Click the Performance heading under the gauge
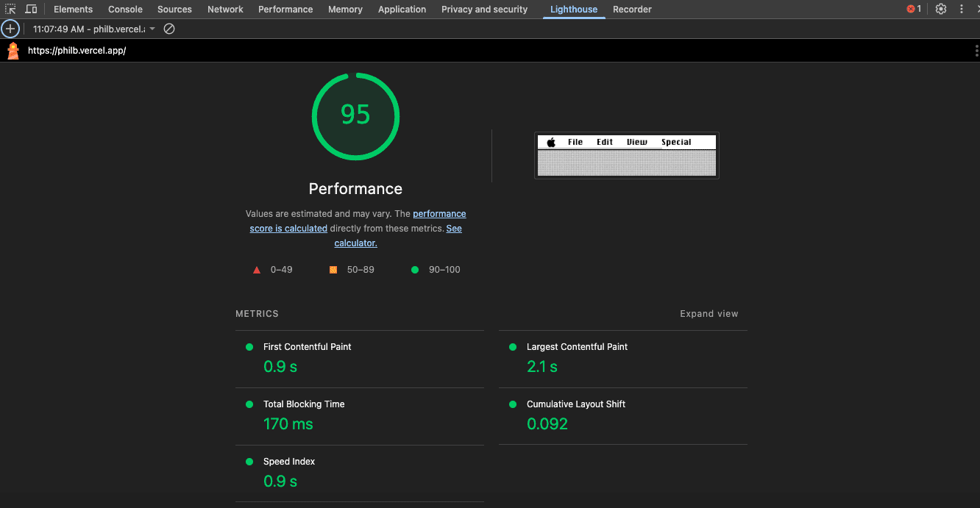 click(x=355, y=189)
